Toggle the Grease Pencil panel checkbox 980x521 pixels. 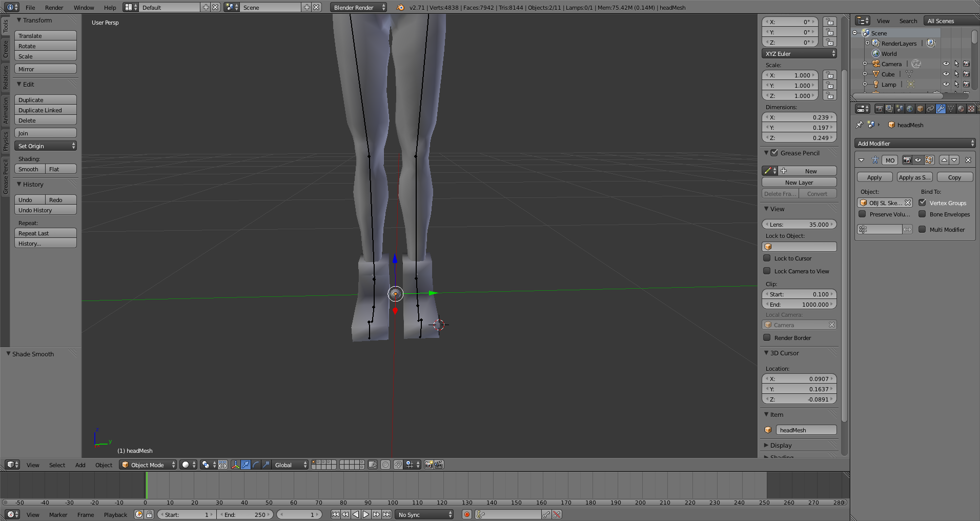point(774,153)
